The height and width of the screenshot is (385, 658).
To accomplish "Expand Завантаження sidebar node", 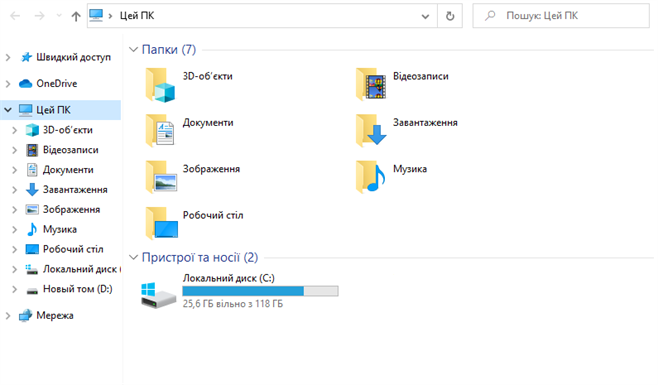I will 14,190.
